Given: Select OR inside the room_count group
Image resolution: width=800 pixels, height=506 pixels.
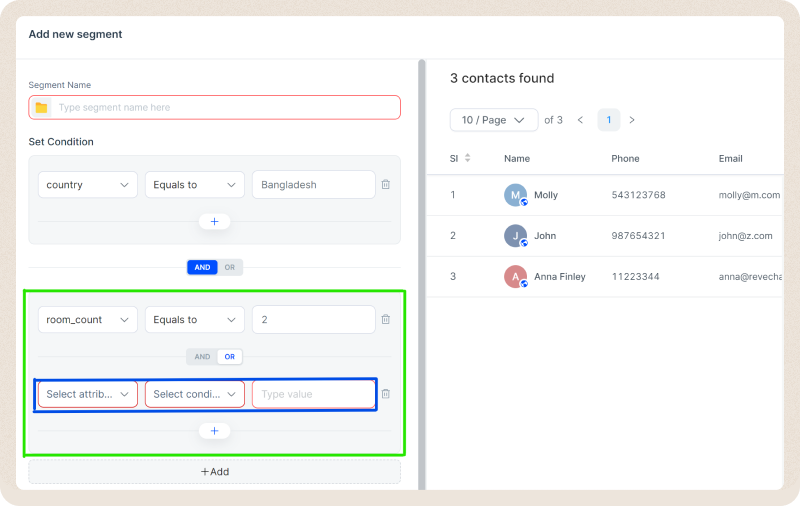Looking at the screenshot, I should pos(230,357).
